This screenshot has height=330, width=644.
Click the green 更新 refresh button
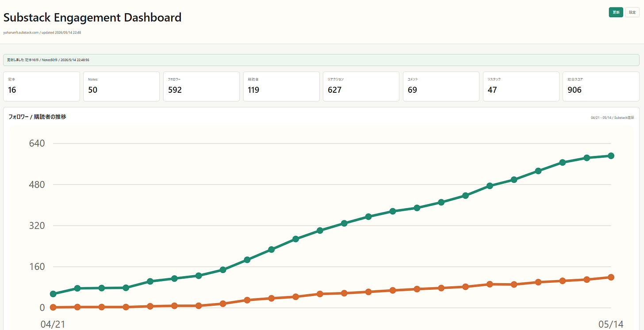click(616, 12)
